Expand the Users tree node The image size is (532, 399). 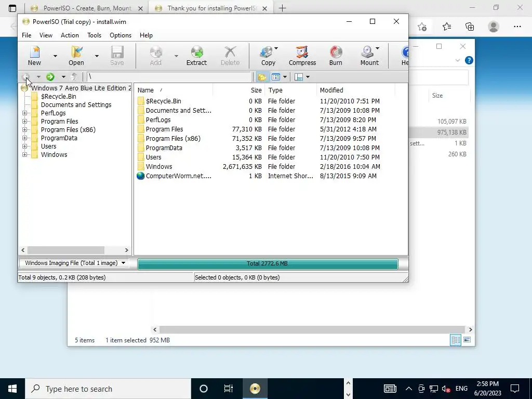[24, 146]
